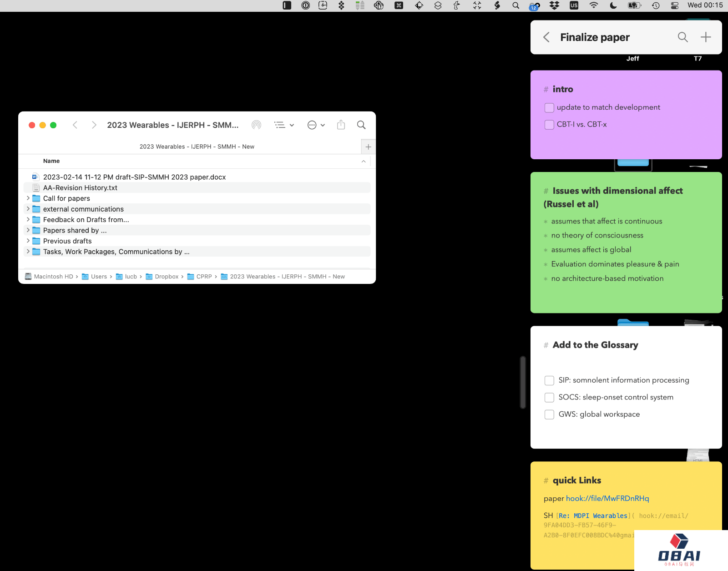Open Dropbox icon in menu bar
The width and height of the screenshot is (728, 571).
[554, 5]
